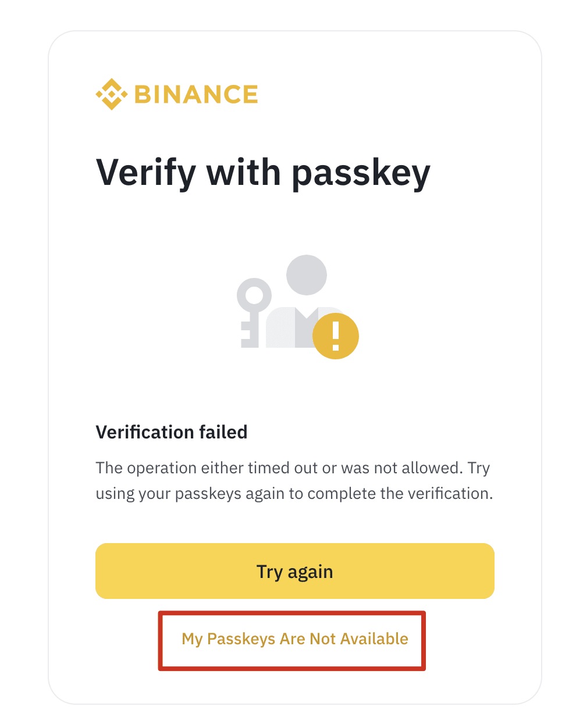Click the BINANCE wordmark text logo
Viewport: 576px width, 728px height.
coord(195,94)
